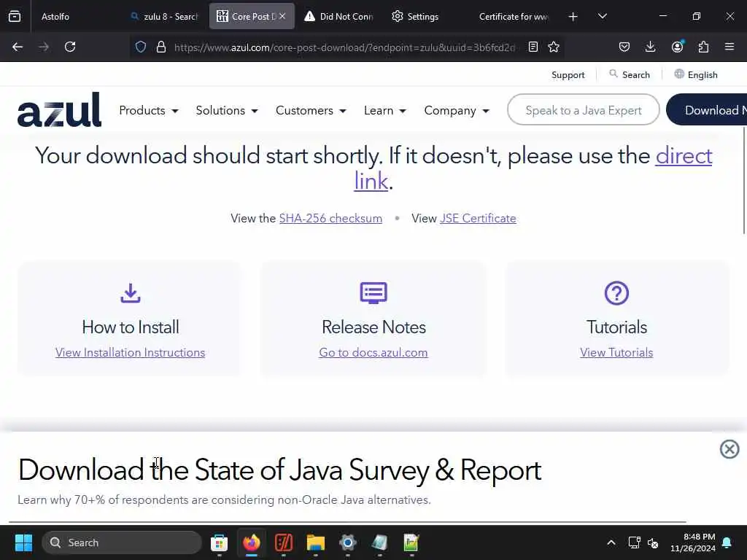Open the site Search
Viewport: 747px width, 560px height.
tap(630, 75)
